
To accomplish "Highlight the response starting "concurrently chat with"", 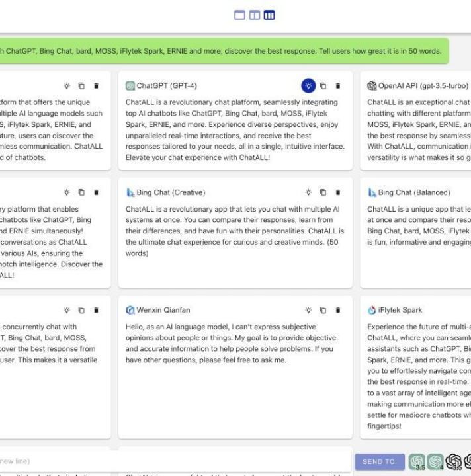I will 67,310.
